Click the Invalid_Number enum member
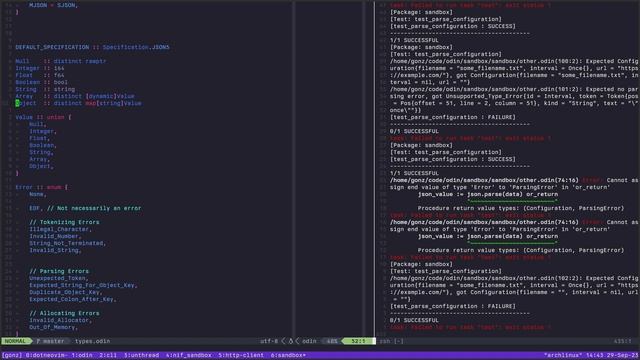Viewport: 640px width, 360px height. point(56,236)
